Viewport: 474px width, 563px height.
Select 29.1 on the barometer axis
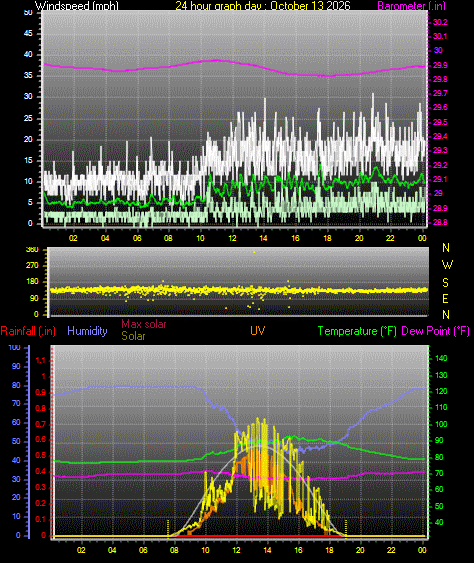tap(440, 179)
